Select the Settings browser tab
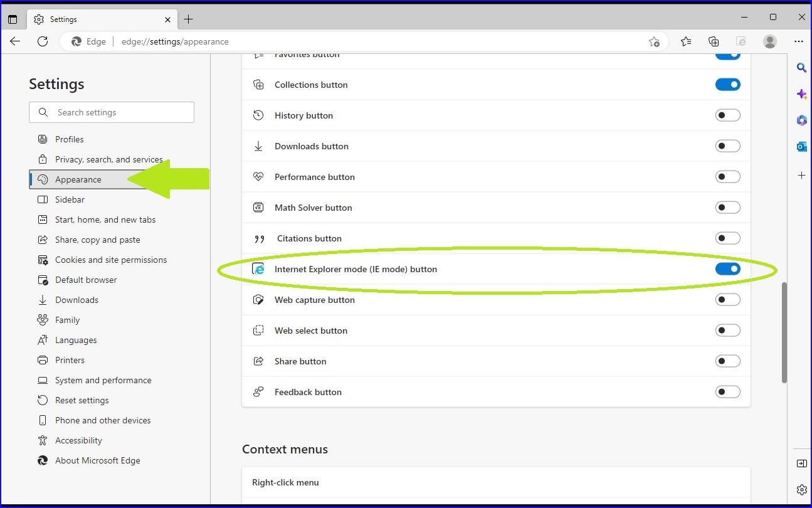 (102, 19)
